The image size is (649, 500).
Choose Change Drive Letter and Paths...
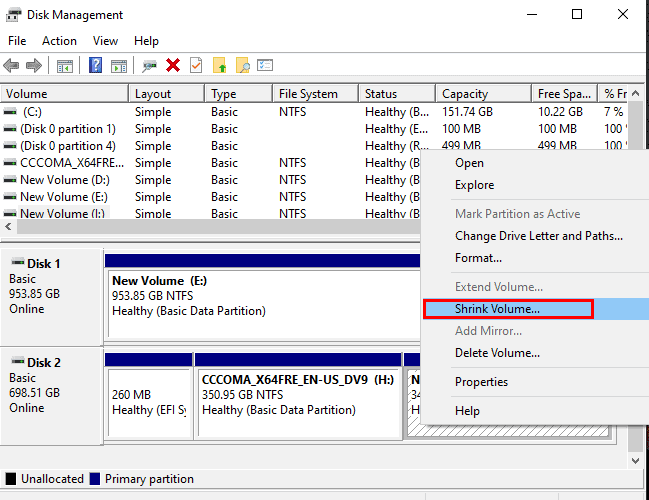pos(536,236)
